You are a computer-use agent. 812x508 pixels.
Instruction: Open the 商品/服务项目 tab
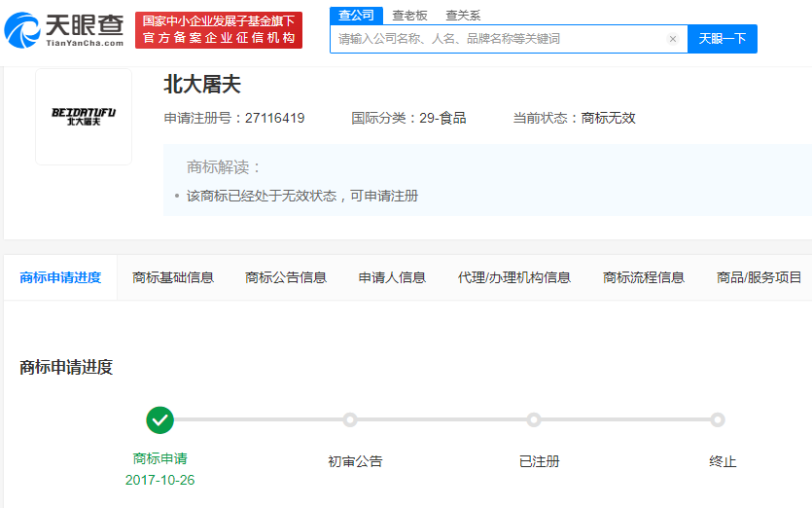(759, 277)
